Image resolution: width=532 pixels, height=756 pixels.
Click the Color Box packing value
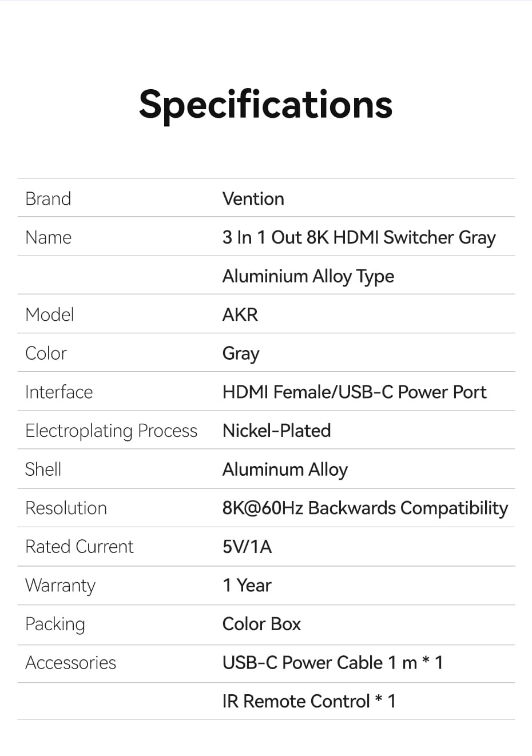click(261, 624)
